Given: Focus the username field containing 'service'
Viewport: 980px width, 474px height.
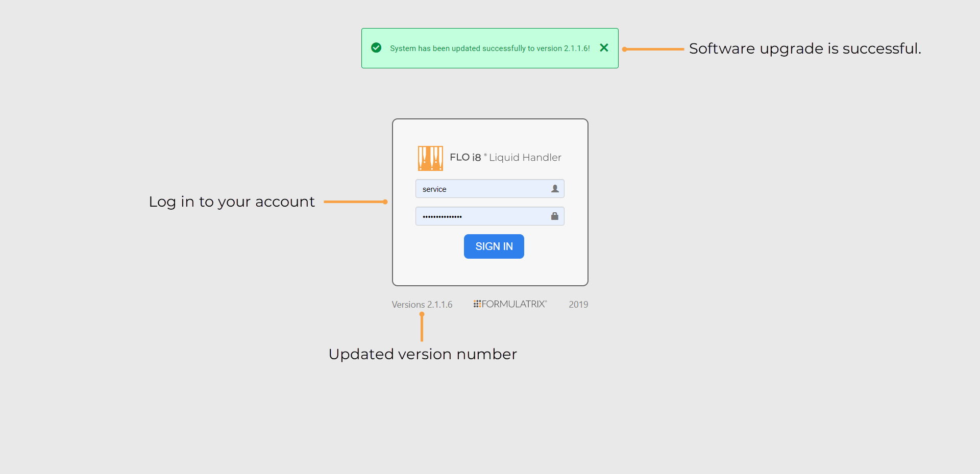Looking at the screenshot, I should click(x=482, y=189).
